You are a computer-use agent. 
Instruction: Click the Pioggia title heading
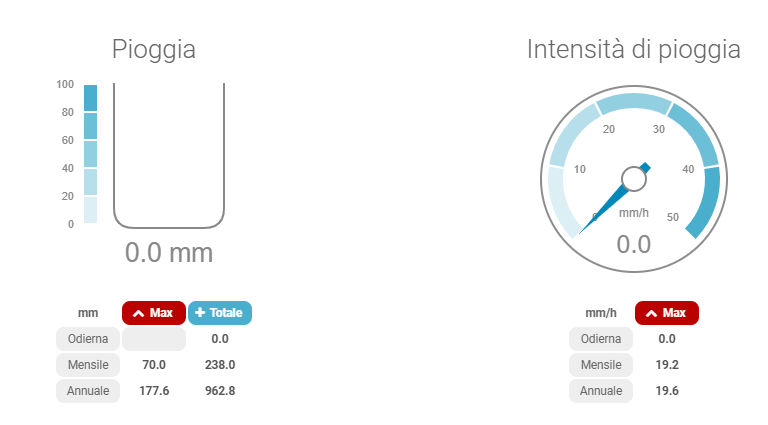pyautogui.click(x=154, y=49)
